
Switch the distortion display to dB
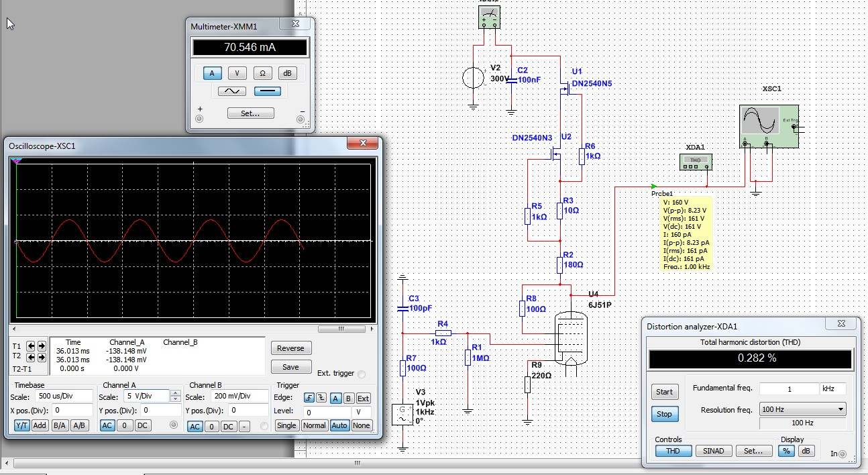tap(806, 451)
